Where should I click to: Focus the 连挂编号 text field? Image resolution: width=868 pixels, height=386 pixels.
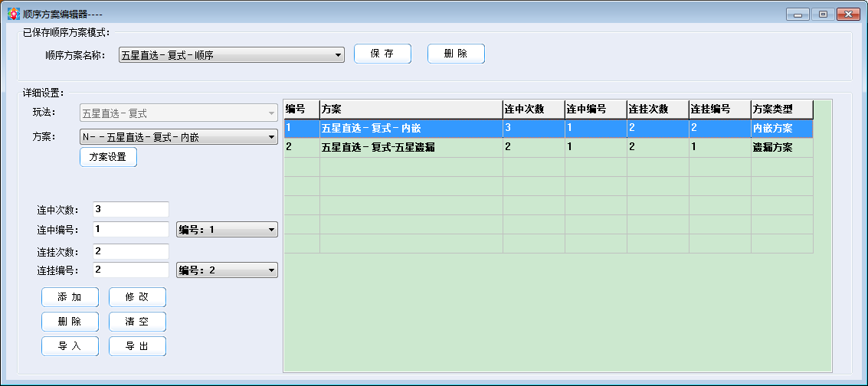click(x=130, y=270)
